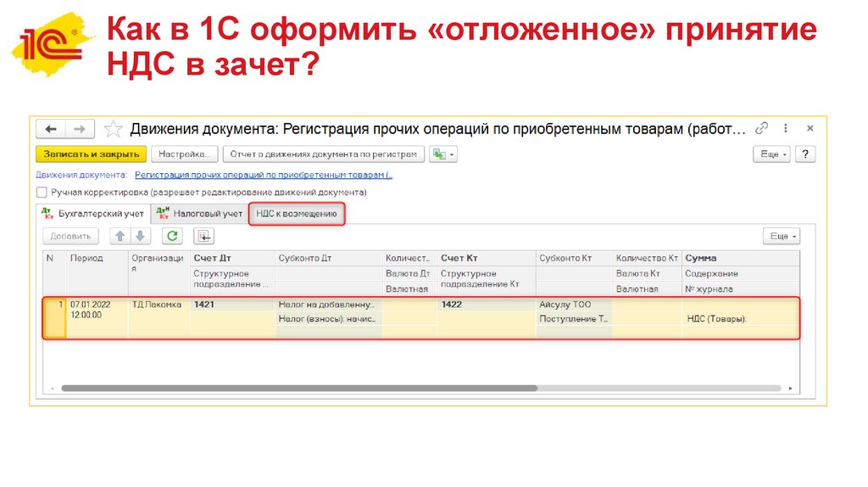The height and width of the screenshot is (487, 868).
Task: Refresh the movements list with green arrow
Action: pyautogui.click(x=172, y=236)
